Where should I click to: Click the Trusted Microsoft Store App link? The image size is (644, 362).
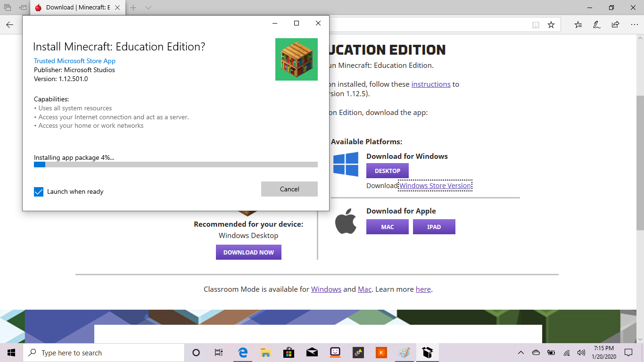click(x=74, y=61)
